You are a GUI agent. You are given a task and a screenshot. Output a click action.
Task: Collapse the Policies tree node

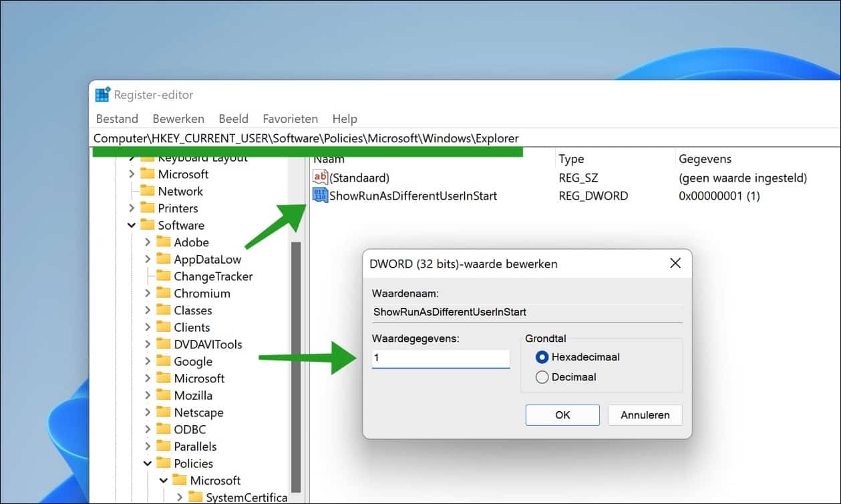pos(148,463)
